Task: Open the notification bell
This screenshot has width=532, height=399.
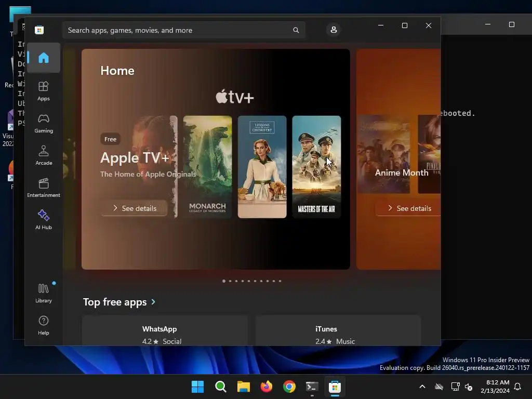Action: (x=518, y=387)
